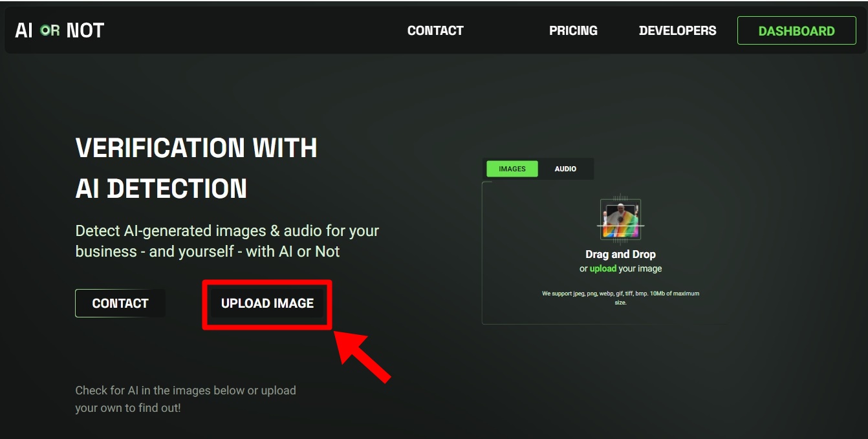This screenshot has height=439, width=868.
Task: Switch to the IMAGES tab
Action: [x=512, y=169]
